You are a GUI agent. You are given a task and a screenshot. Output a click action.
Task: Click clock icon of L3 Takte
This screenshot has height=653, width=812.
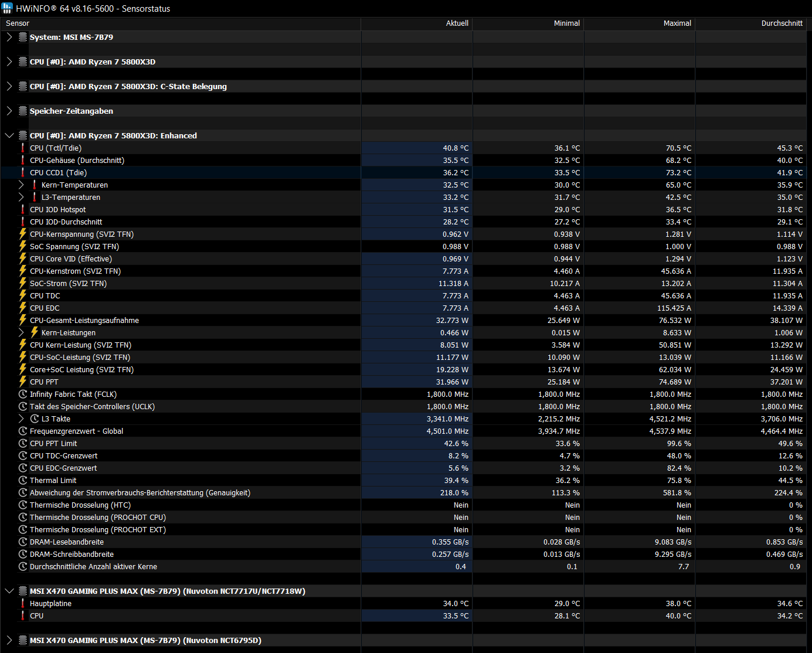coord(35,419)
